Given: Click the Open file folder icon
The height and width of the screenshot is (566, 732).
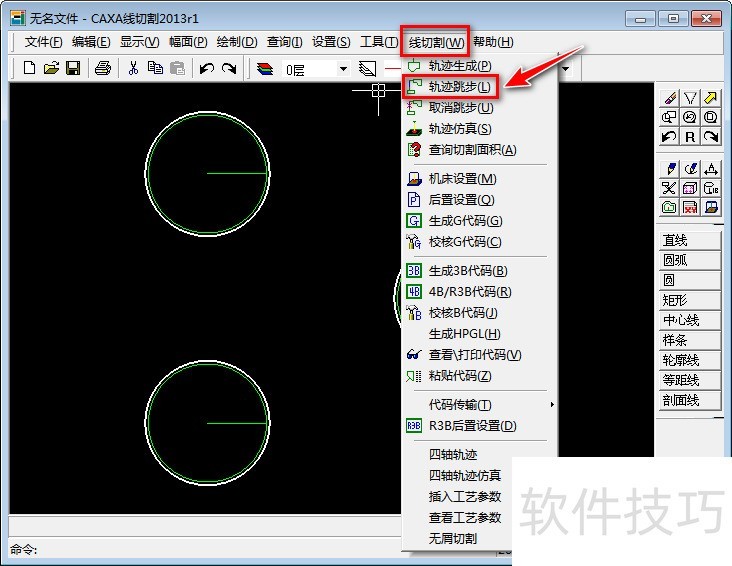Looking at the screenshot, I should [51, 68].
